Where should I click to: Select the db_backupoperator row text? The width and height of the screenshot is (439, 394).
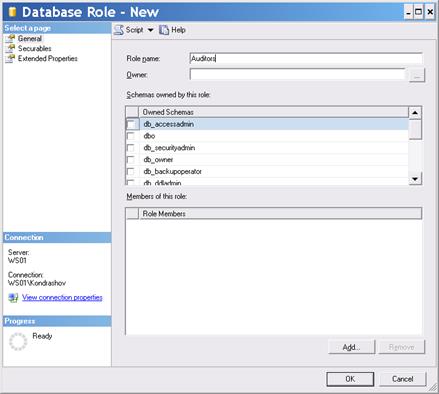[x=173, y=171]
